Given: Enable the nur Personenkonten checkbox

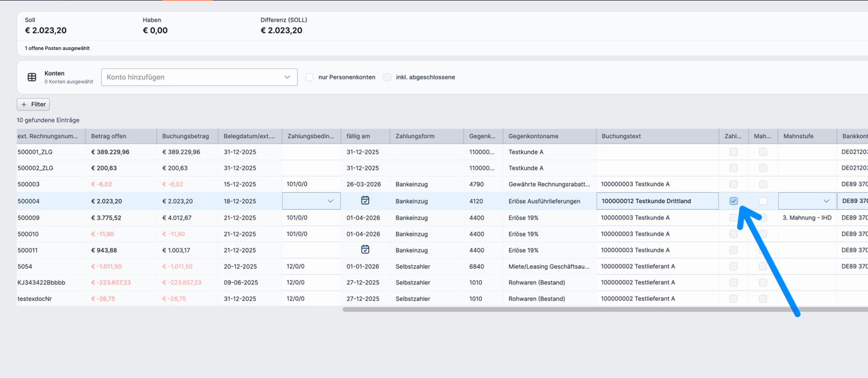Looking at the screenshot, I should pos(310,77).
